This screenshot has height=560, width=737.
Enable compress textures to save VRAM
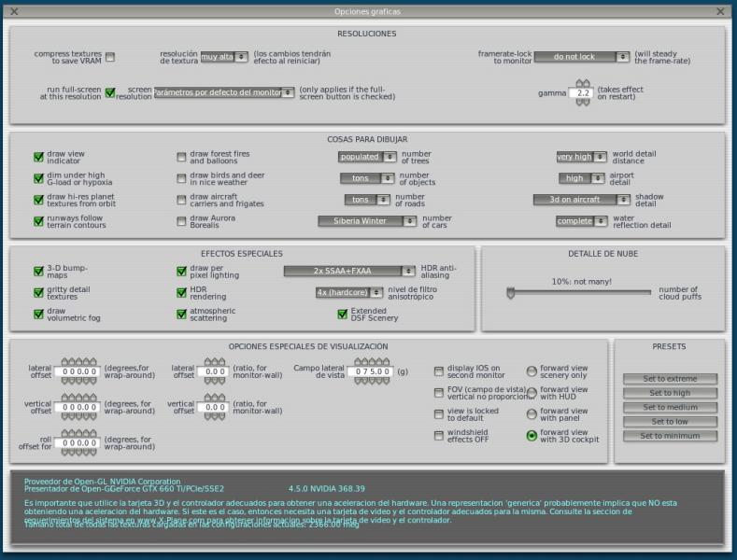110,57
